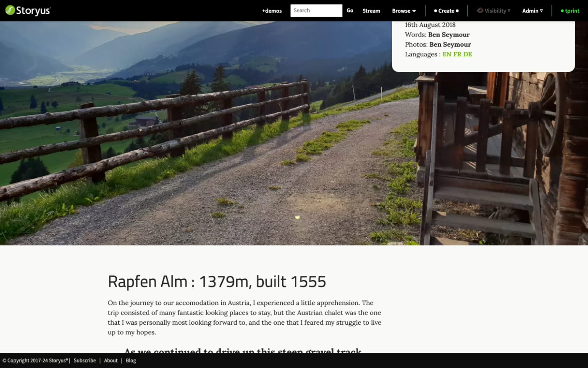This screenshot has height=368, width=588.
Task: Select the date 16th August 2018
Action: tap(430, 25)
